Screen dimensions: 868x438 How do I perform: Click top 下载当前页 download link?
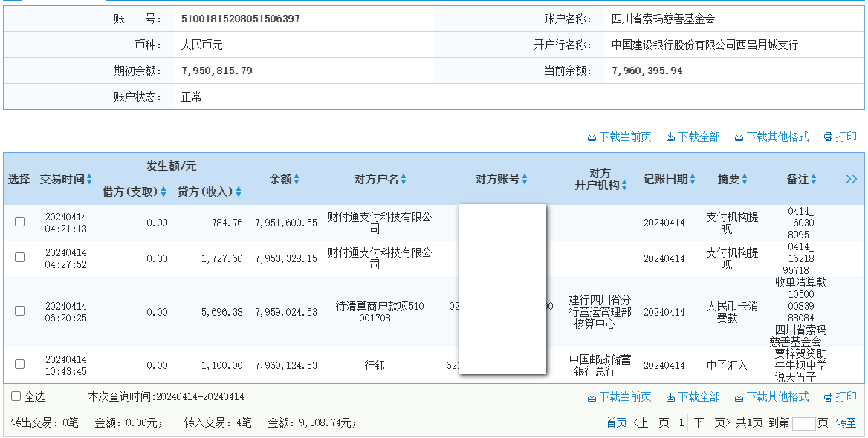(x=620, y=137)
